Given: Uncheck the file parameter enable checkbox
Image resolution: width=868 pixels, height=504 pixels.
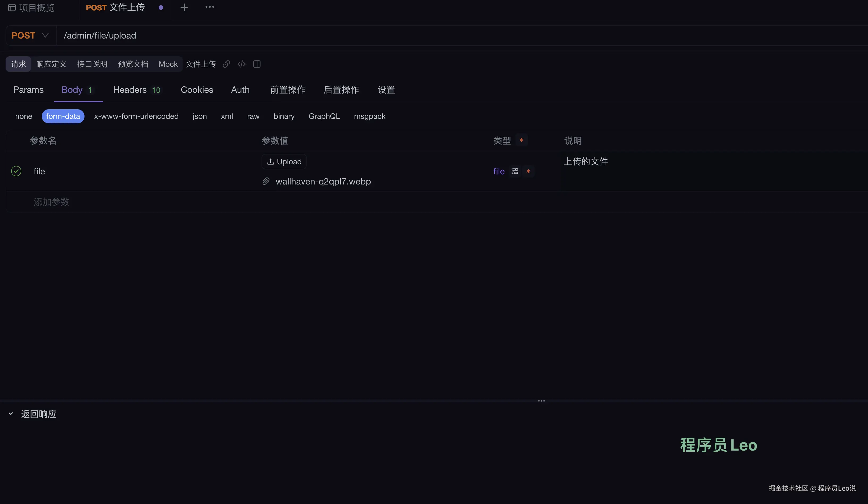Looking at the screenshot, I should [16, 171].
